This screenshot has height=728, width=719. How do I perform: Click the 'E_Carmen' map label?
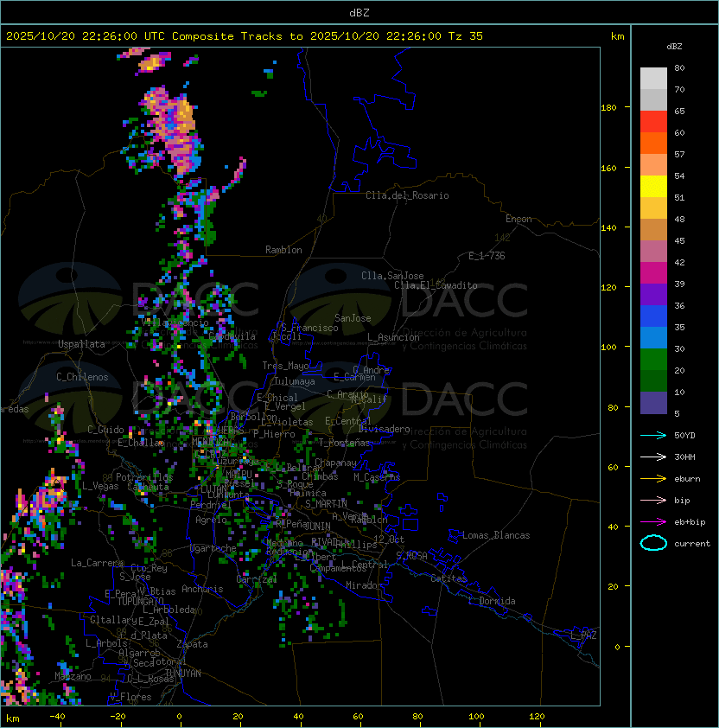(x=355, y=376)
